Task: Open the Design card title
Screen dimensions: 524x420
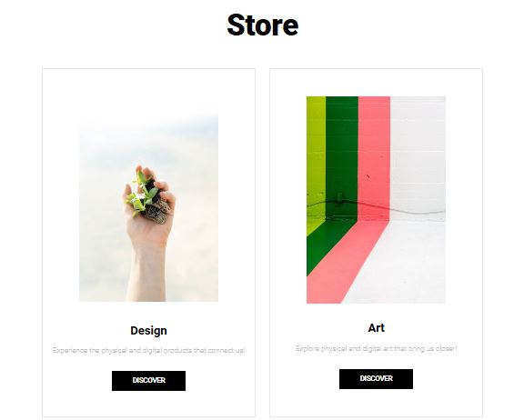Action: (x=148, y=331)
